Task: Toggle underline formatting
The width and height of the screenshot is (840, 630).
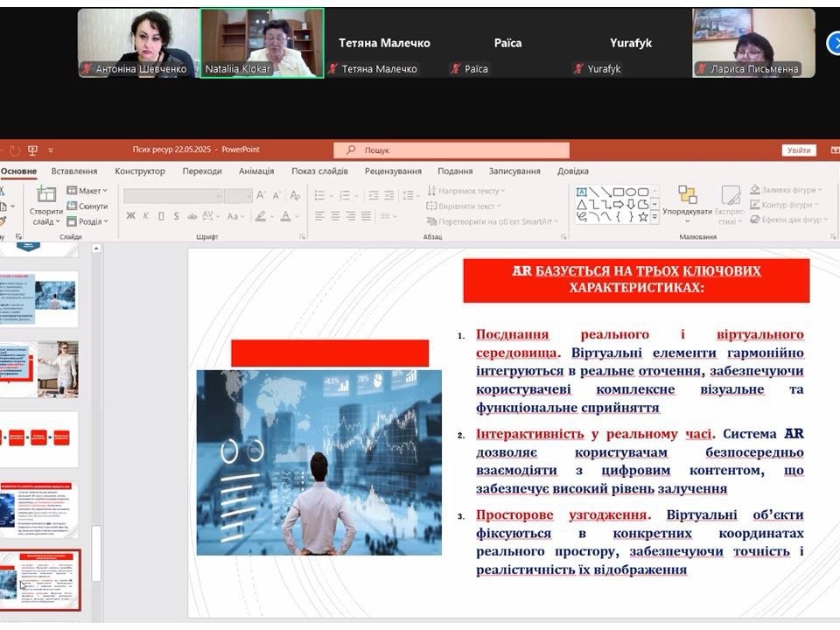Action: [x=161, y=216]
